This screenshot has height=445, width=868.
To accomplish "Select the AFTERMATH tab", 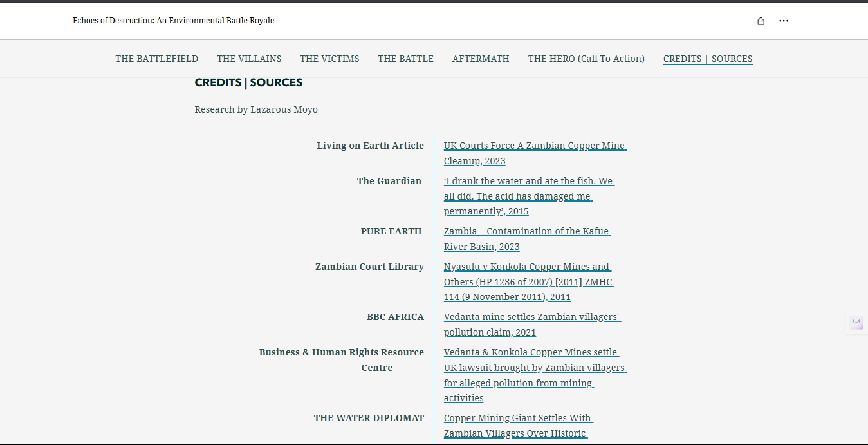I will tap(481, 59).
